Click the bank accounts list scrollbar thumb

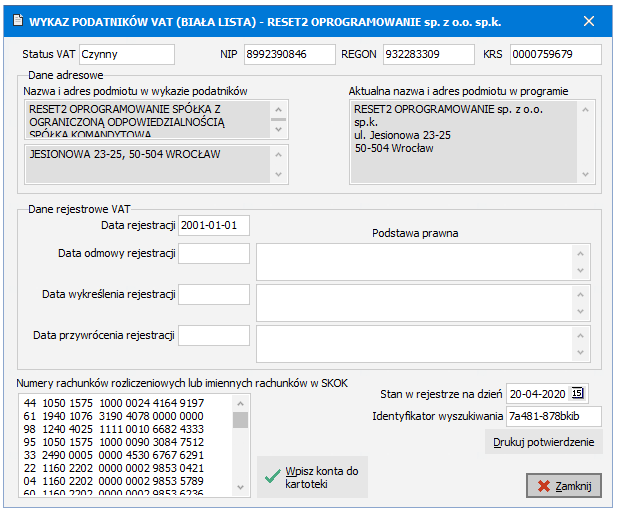[x=240, y=420]
